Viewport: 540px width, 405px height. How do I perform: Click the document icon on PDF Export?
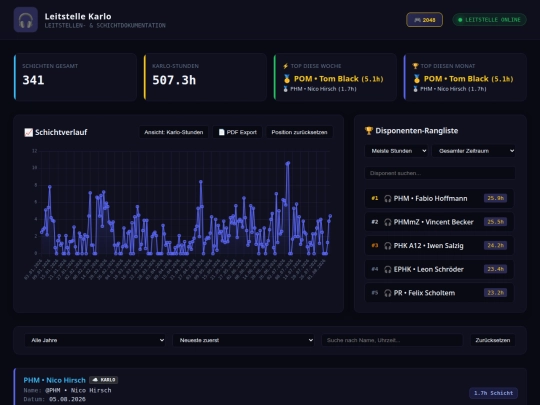(221, 132)
